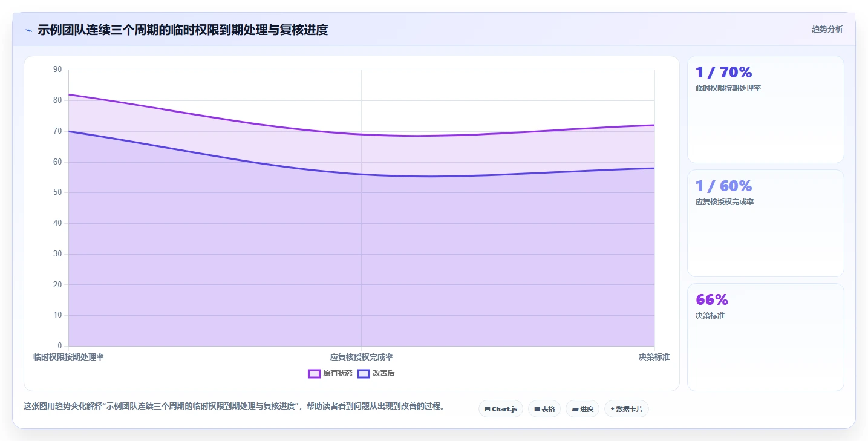The image size is (868, 441).
Task: Click x-axis label 决策标准
Action: (654, 357)
